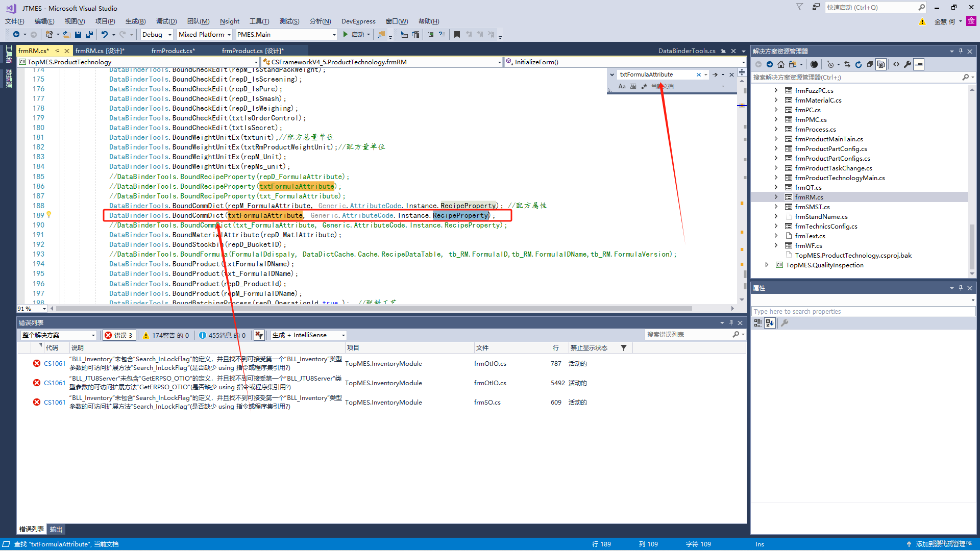
Task: Open the 调试(D) menu
Action: 166,21
